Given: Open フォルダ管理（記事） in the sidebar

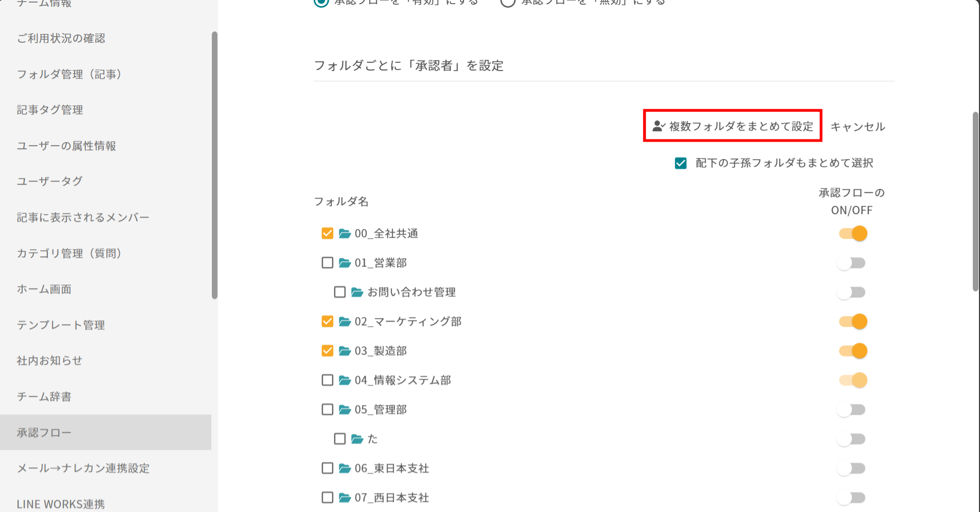Looking at the screenshot, I should pyautogui.click(x=69, y=74).
